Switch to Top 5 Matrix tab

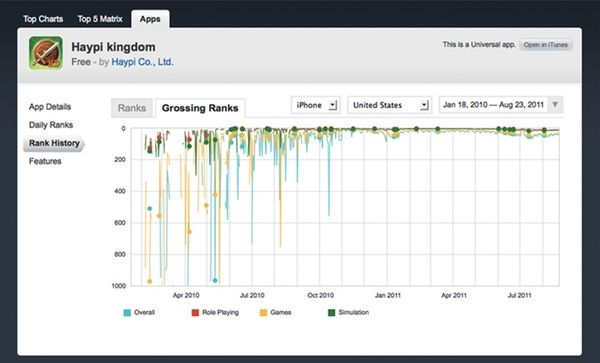[x=100, y=19]
